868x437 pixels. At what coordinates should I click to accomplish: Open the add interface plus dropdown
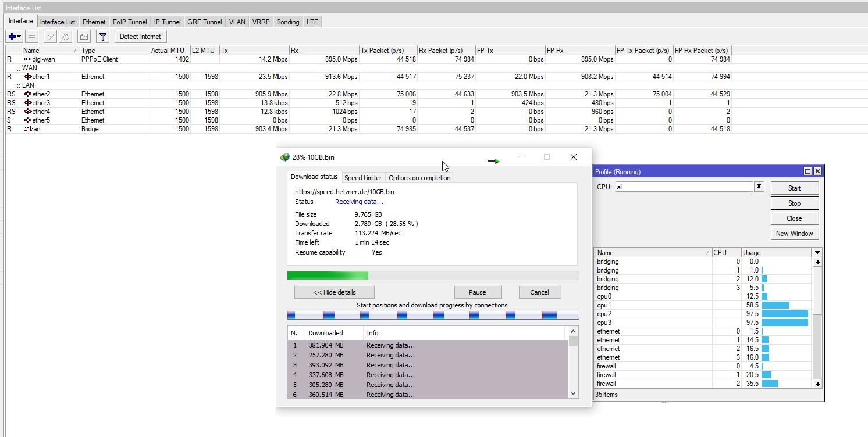pyautogui.click(x=15, y=37)
